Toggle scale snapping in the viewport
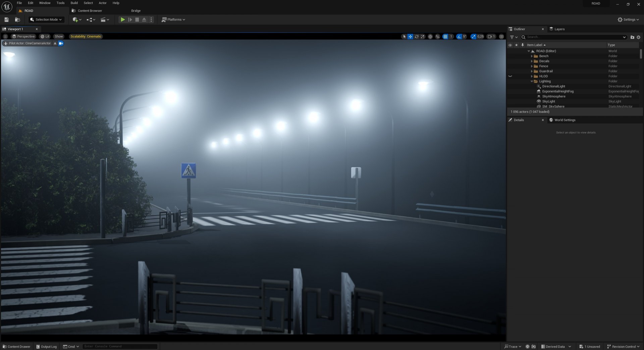The height and width of the screenshot is (350, 644). click(x=473, y=37)
